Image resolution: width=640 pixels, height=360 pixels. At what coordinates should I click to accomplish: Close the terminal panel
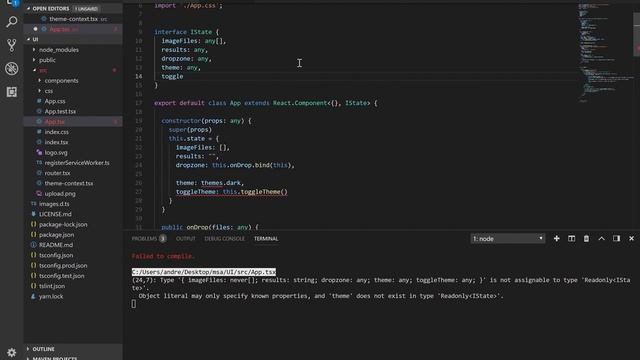pyautogui.click(x=631, y=238)
